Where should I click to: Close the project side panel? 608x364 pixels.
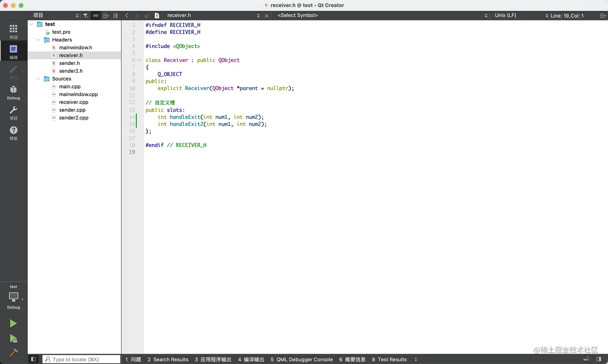pyautogui.click(x=115, y=16)
